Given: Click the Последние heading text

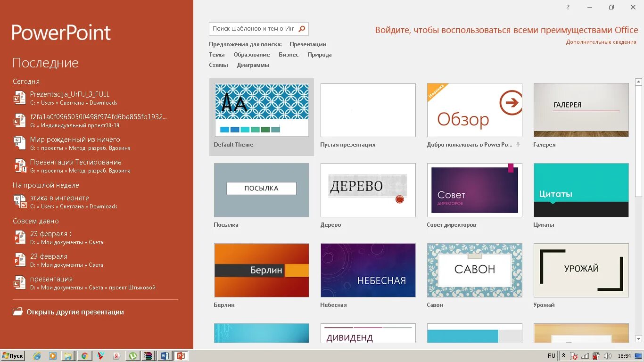Looking at the screenshot, I should (45, 63).
